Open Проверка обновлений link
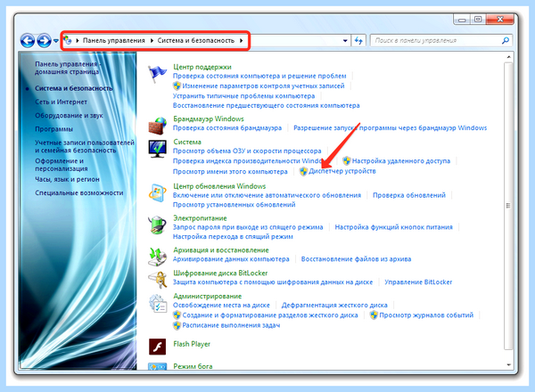This screenshot has height=392, width=535. [x=409, y=195]
